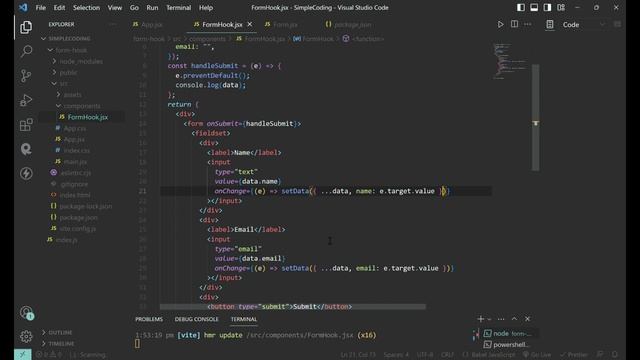Open editor More Actions ellipsis
This screenshot has width=640, height=360.
[528, 24]
